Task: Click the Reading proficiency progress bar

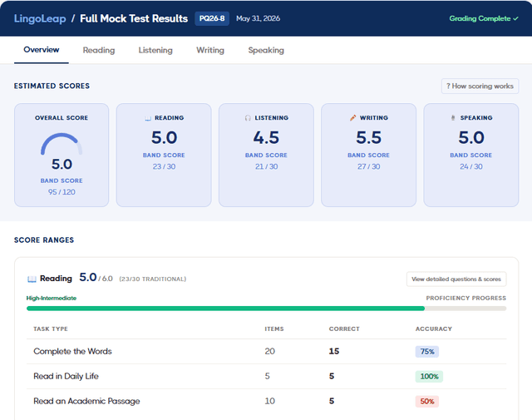Action: [266, 309]
